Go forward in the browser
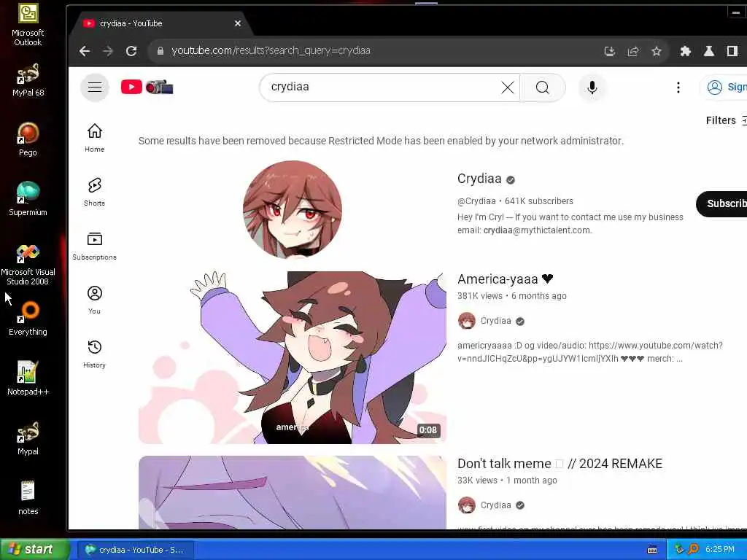The height and width of the screenshot is (560, 747). click(x=108, y=51)
